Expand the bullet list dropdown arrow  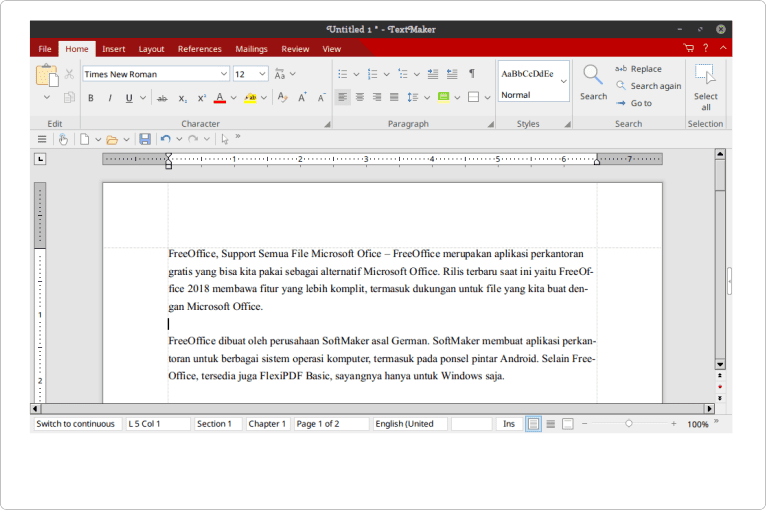coord(356,74)
